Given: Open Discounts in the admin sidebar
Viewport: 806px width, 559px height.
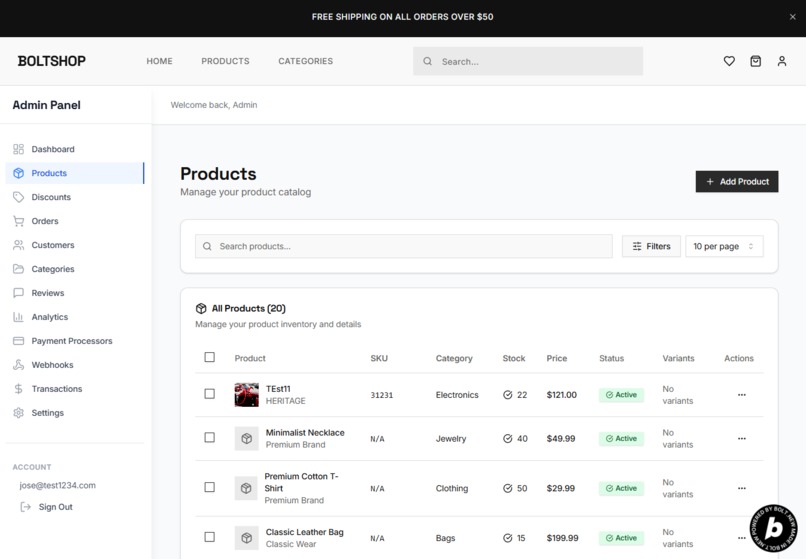Looking at the screenshot, I should [75, 197].
